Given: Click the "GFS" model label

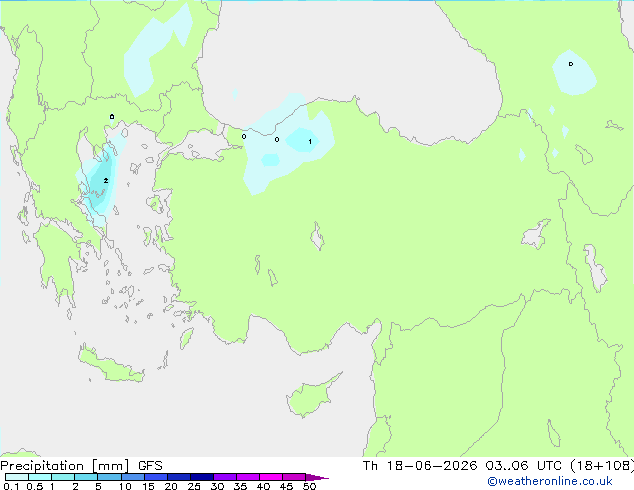Looking at the screenshot, I should (x=150, y=466).
